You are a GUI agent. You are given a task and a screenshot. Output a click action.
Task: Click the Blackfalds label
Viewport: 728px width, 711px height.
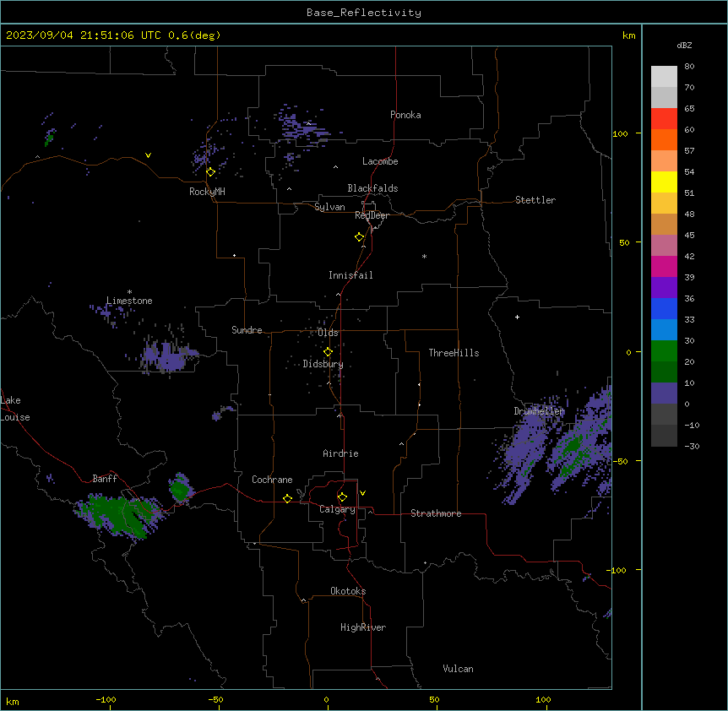coord(372,188)
